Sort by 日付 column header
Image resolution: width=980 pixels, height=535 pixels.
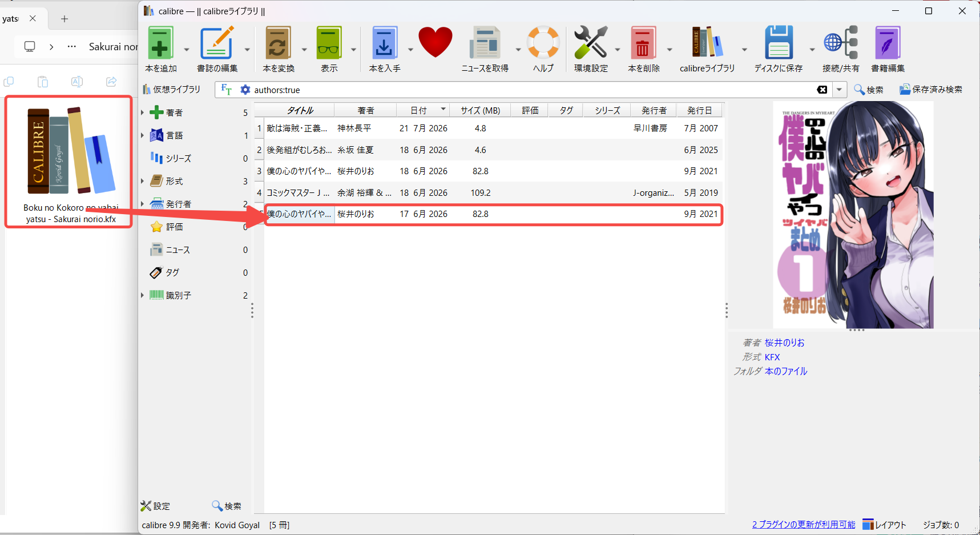(x=422, y=110)
